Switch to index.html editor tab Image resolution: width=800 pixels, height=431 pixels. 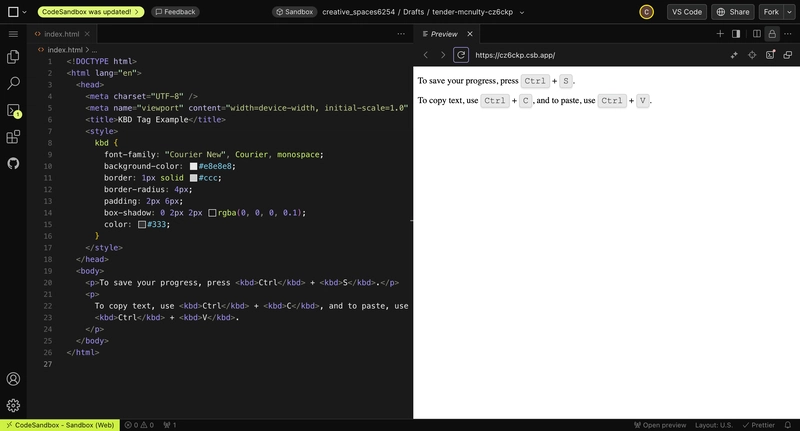(x=61, y=34)
